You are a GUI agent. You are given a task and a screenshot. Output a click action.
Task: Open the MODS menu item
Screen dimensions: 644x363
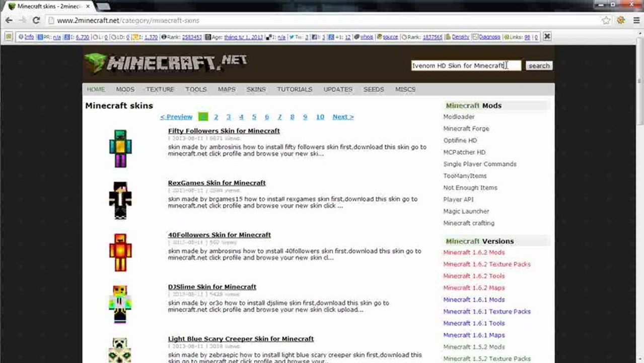pos(125,89)
